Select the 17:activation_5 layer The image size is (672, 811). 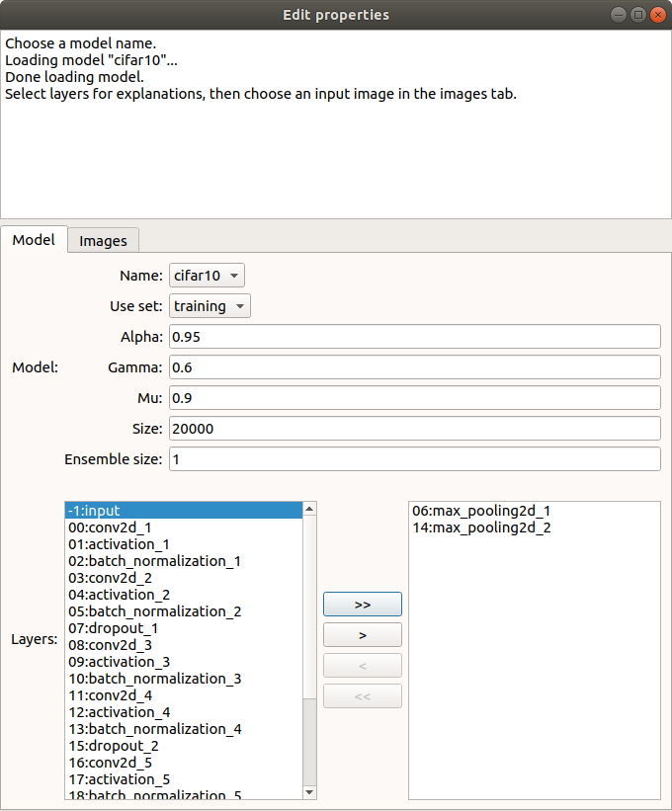point(184,779)
